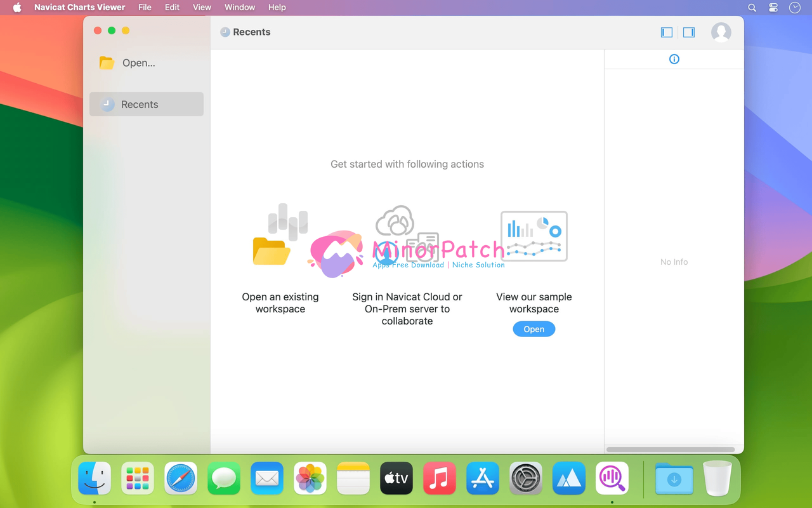Toggle the left sidebar panel icon
The height and width of the screenshot is (508, 812).
tap(667, 32)
